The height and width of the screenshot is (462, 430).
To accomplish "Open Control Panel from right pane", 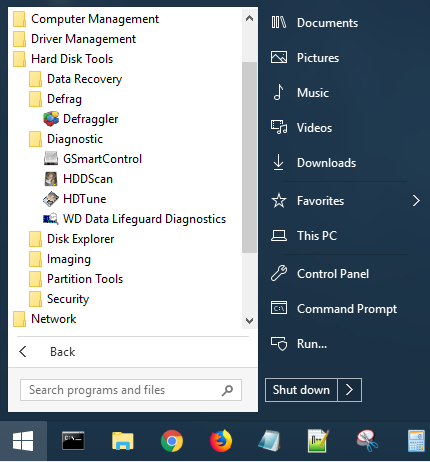I will (320, 274).
